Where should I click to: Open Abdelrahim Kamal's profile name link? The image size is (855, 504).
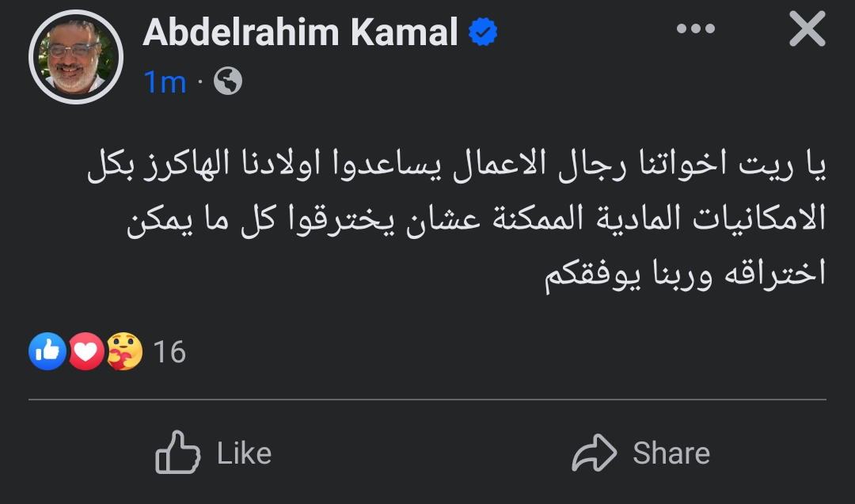click(x=301, y=32)
